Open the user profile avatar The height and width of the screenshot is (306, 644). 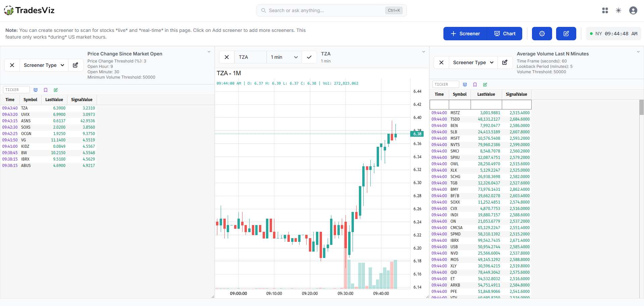(x=633, y=10)
